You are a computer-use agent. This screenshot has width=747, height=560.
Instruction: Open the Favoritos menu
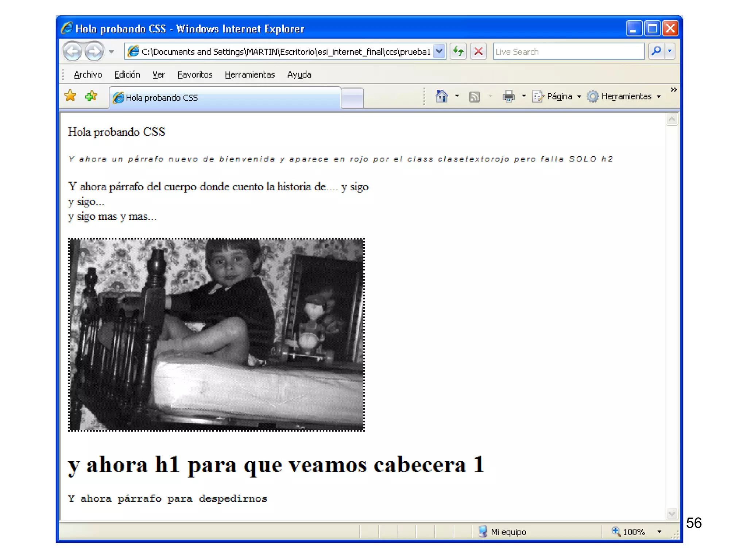(195, 75)
